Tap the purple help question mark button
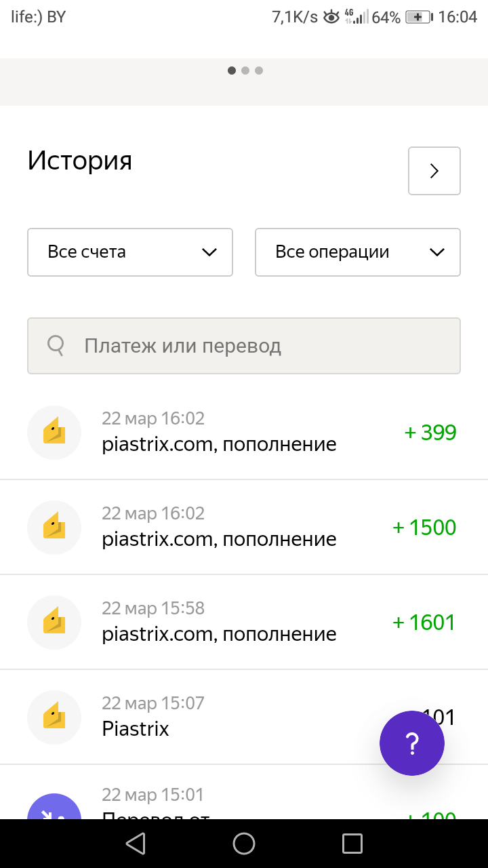Viewport: 488px width, 868px height. 412,743
